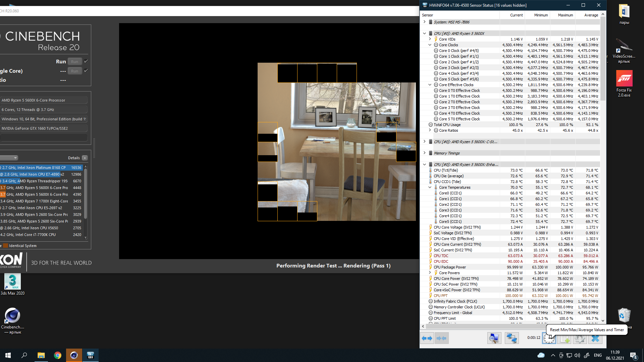Open the networked computers remote icon
The height and width of the screenshot is (362, 644).
512,339
